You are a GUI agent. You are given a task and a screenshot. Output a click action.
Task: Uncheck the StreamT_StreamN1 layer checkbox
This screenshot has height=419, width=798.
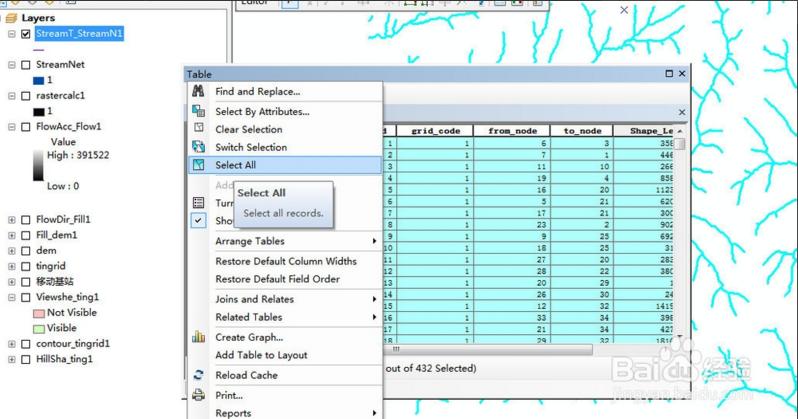coord(26,34)
